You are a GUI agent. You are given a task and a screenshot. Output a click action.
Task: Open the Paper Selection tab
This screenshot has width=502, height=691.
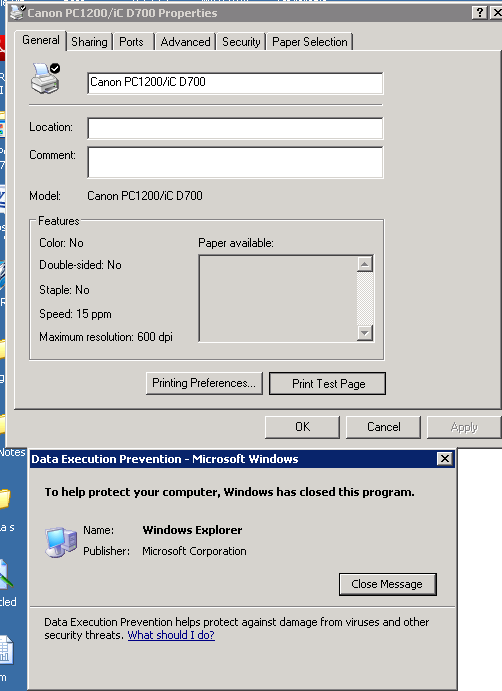click(309, 42)
